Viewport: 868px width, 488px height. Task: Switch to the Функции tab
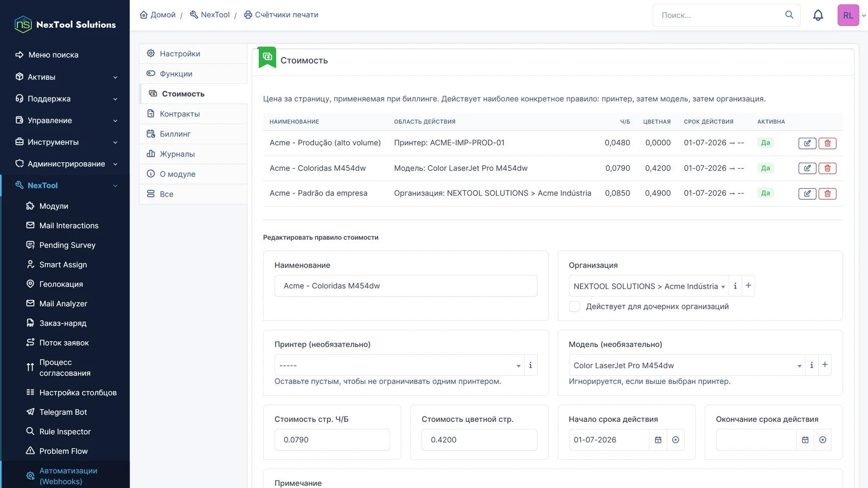pyautogui.click(x=193, y=74)
